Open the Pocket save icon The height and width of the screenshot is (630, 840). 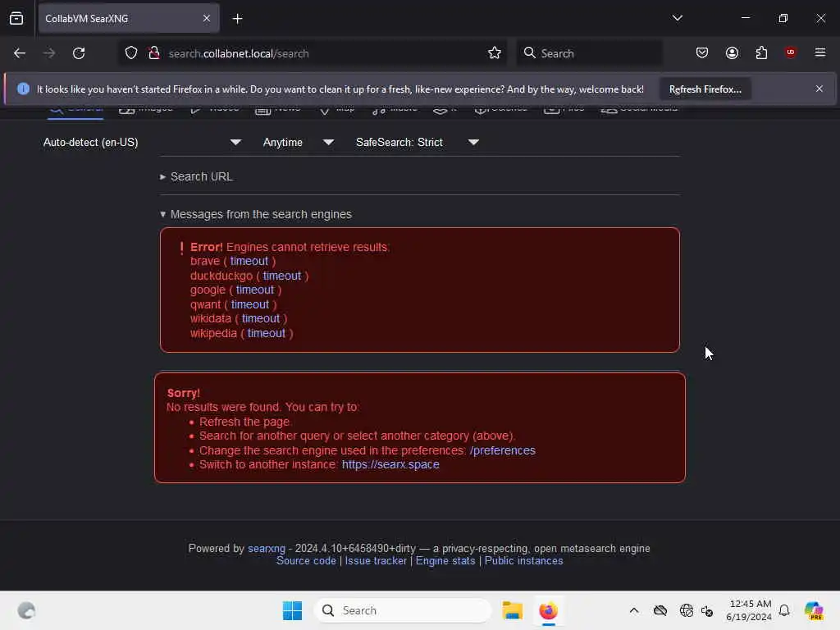coord(702,52)
